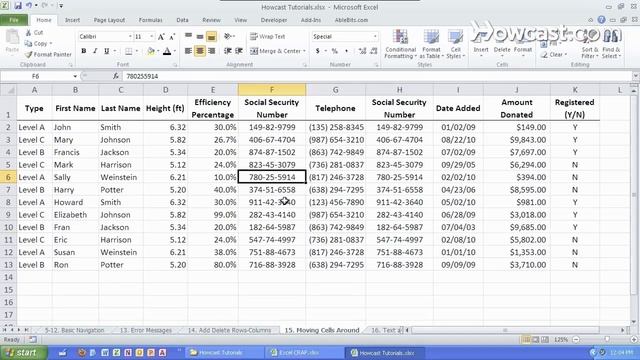Screen dimensions: 640x360
Task: Toggle Italic formatting
Action: pyautogui.click(x=95, y=51)
